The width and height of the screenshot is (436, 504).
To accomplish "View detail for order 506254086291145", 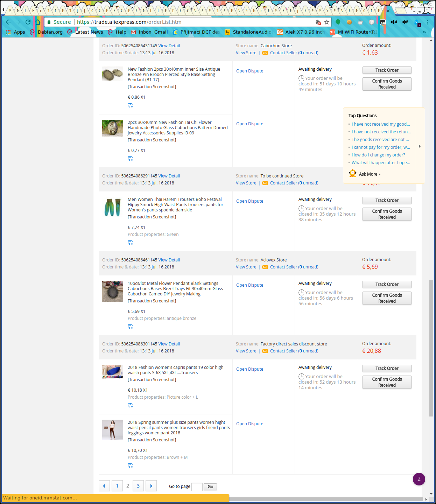I will click(x=169, y=176).
